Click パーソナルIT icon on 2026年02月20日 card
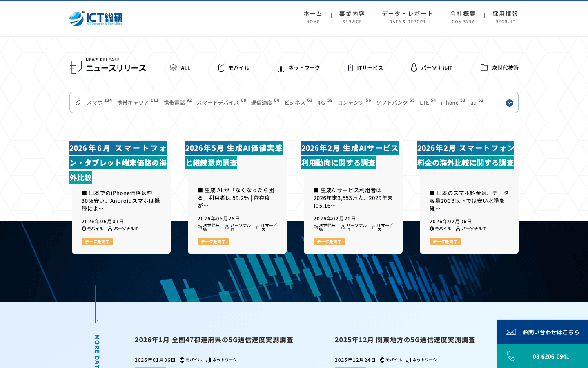Viewport: 588px width, 368px height. tap(343, 227)
